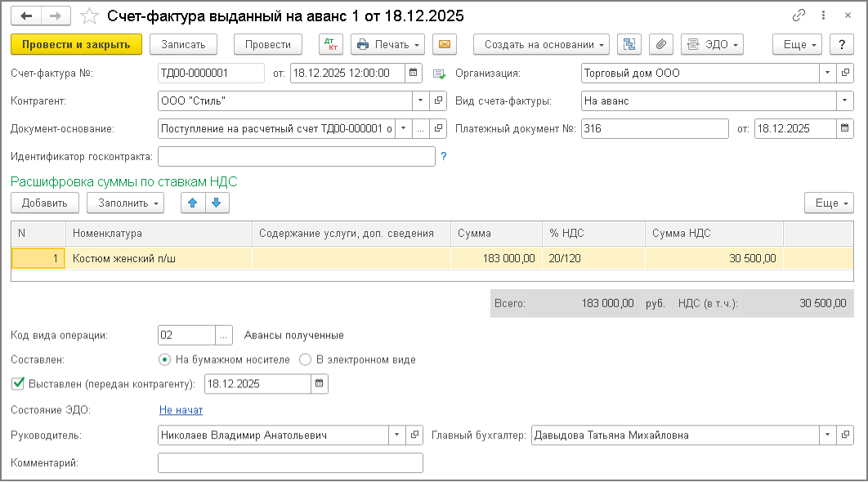868x482 pixels.
Task: Move row down with blue arrow
Action: 218,202
